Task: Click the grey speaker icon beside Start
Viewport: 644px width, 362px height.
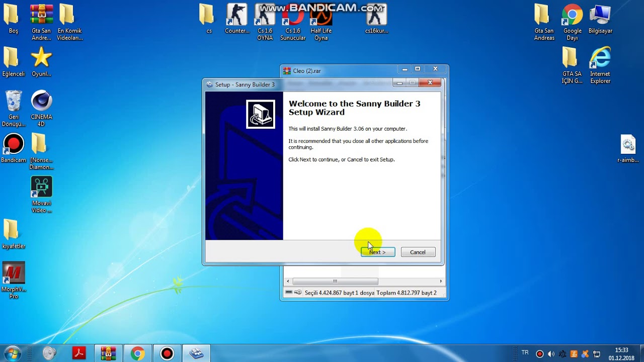Action: point(49,353)
